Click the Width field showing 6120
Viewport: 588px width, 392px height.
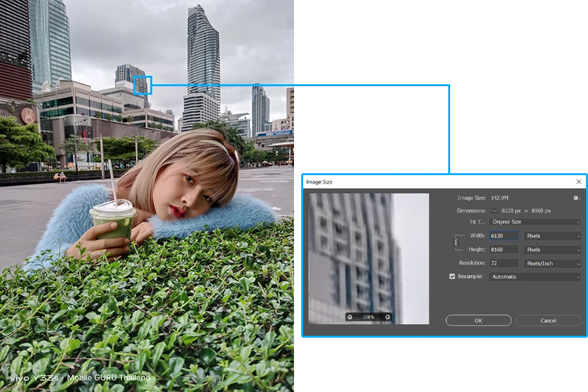click(x=504, y=236)
